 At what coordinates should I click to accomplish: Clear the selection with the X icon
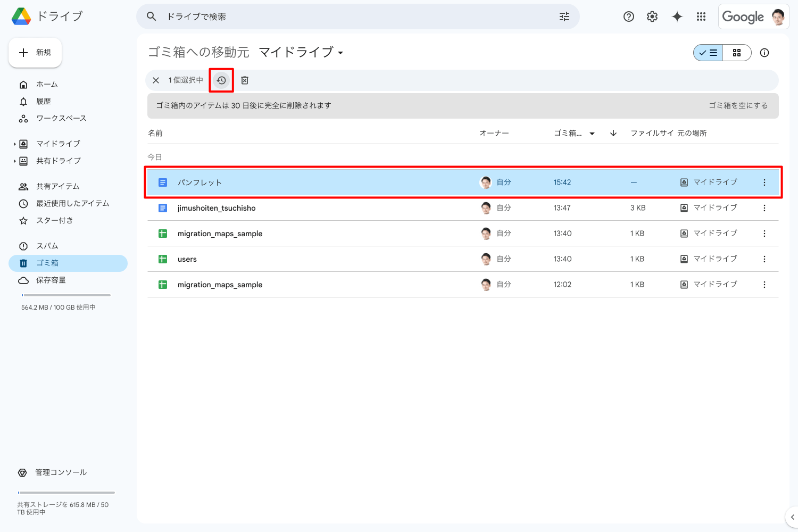[x=156, y=80]
